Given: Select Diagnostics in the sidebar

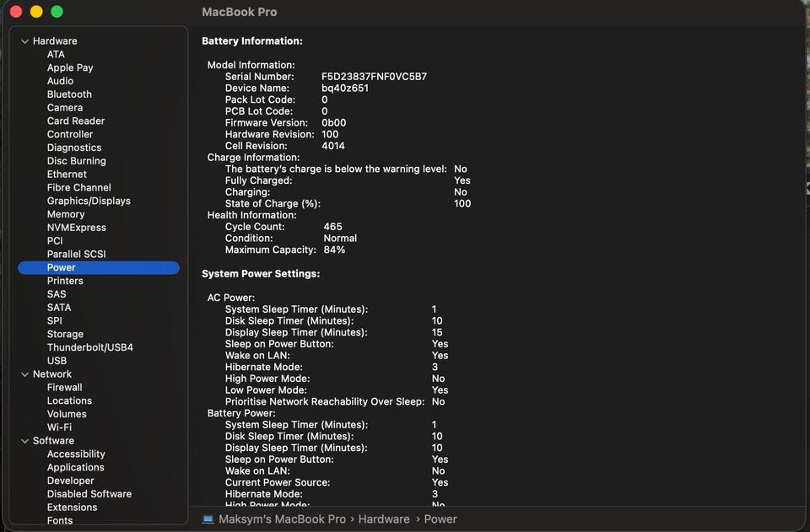Looking at the screenshot, I should (x=74, y=148).
